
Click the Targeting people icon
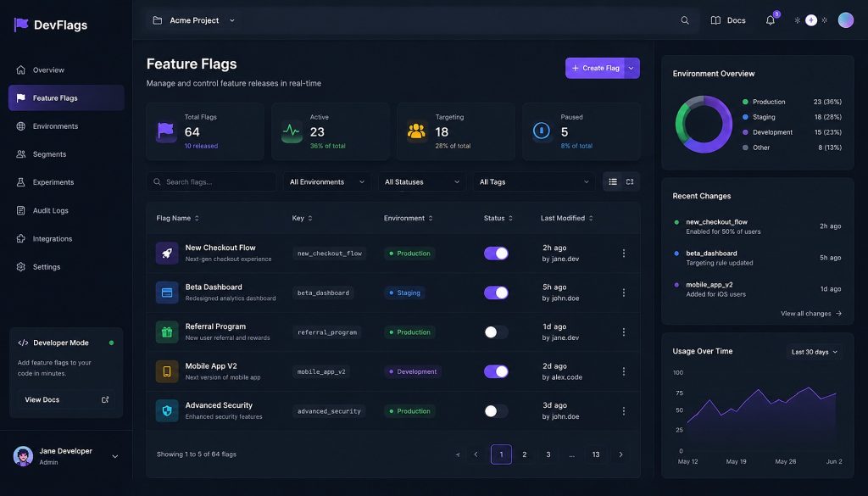coord(416,131)
